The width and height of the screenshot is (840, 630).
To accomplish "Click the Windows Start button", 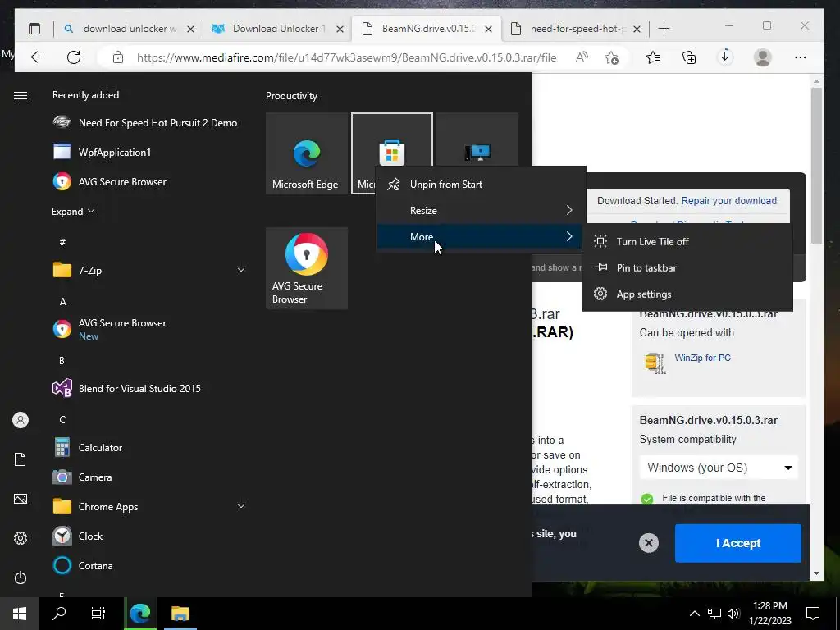I will tap(20, 614).
